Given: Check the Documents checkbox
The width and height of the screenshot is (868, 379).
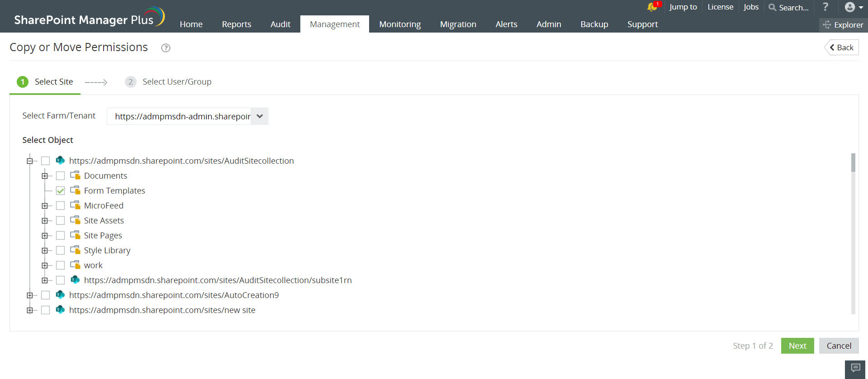Looking at the screenshot, I should coord(60,176).
